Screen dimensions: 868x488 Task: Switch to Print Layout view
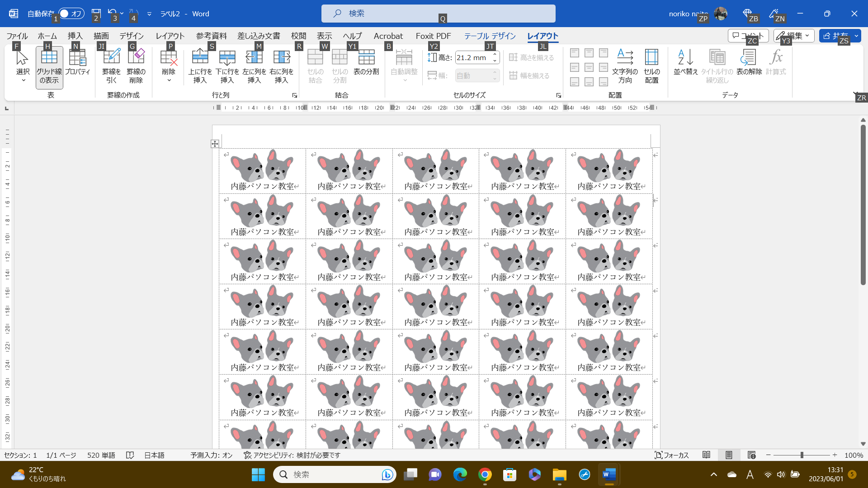pos(729,455)
